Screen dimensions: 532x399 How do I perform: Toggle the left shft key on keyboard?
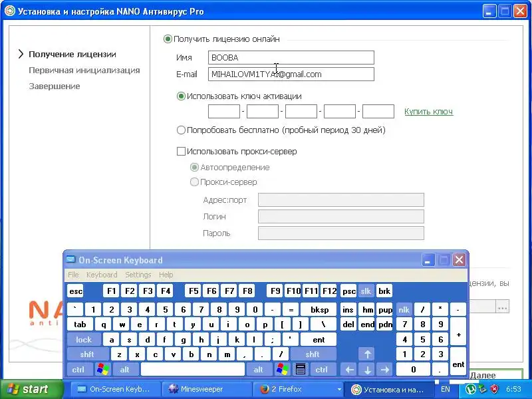(88, 354)
